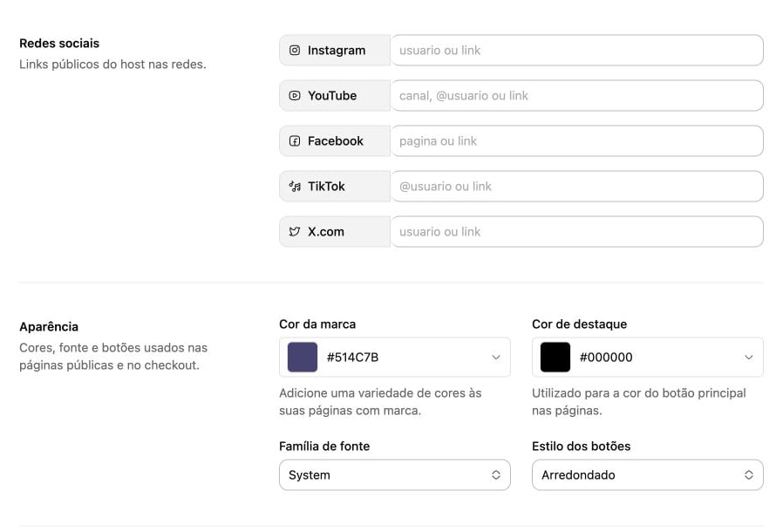Focus the Facebook pagina ou link field
Image resolution: width=776 pixels, height=532 pixels.
click(576, 141)
